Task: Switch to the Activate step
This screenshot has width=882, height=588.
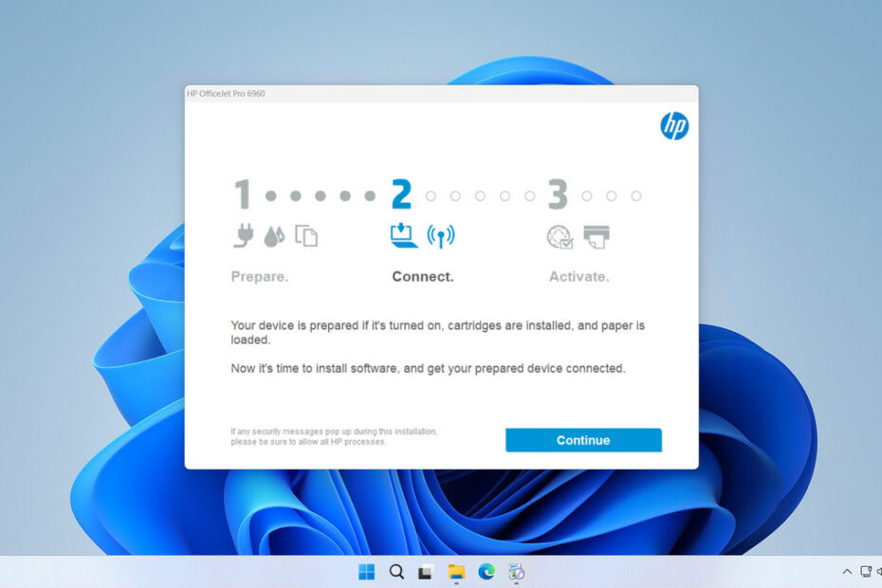Action: click(x=579, y=276)
